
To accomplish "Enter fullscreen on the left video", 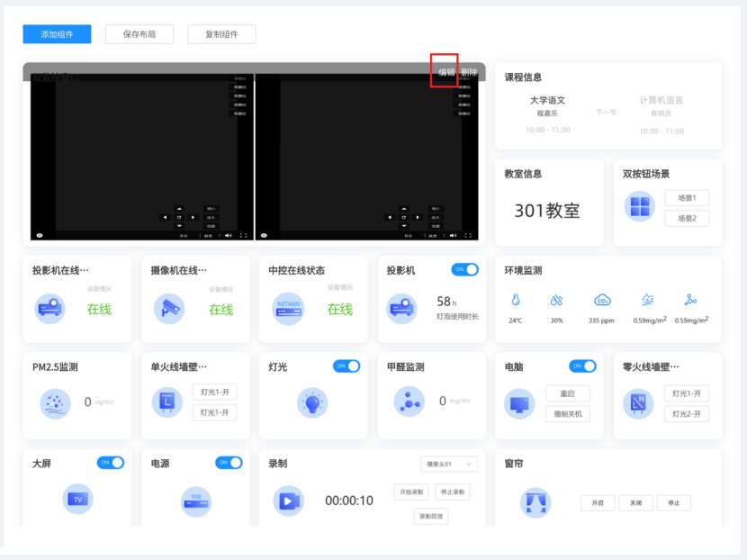I will click(243, 236).
